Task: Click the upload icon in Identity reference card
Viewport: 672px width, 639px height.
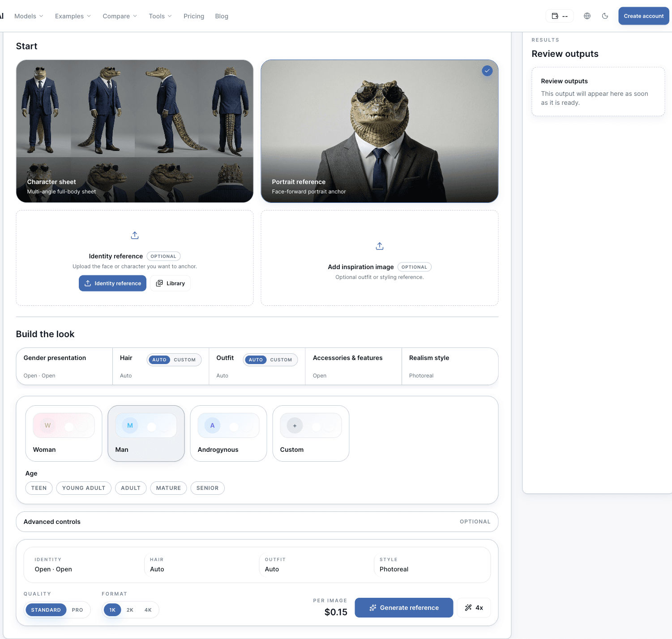Action: pyautogui.click(x=134, y=235)
